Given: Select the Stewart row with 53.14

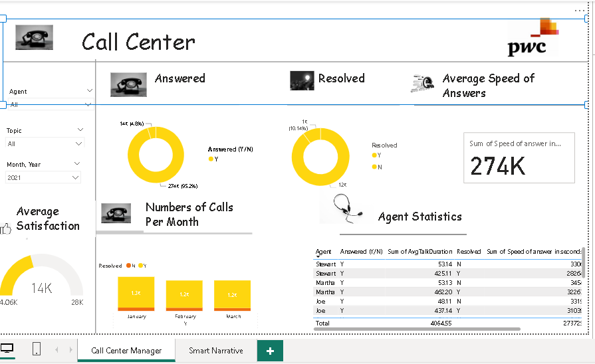Looking at the screenshot, I should point(448,264).
